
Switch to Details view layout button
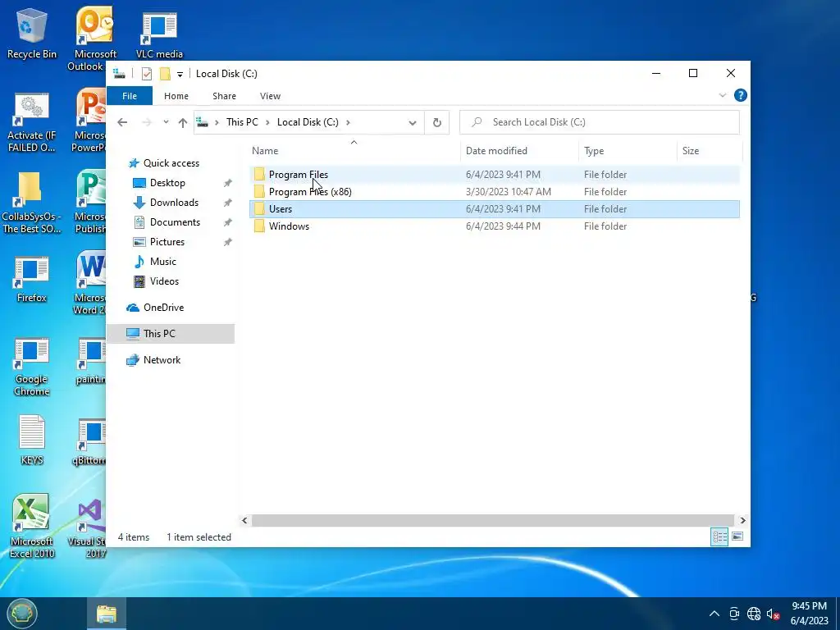[x=719, y=536]
